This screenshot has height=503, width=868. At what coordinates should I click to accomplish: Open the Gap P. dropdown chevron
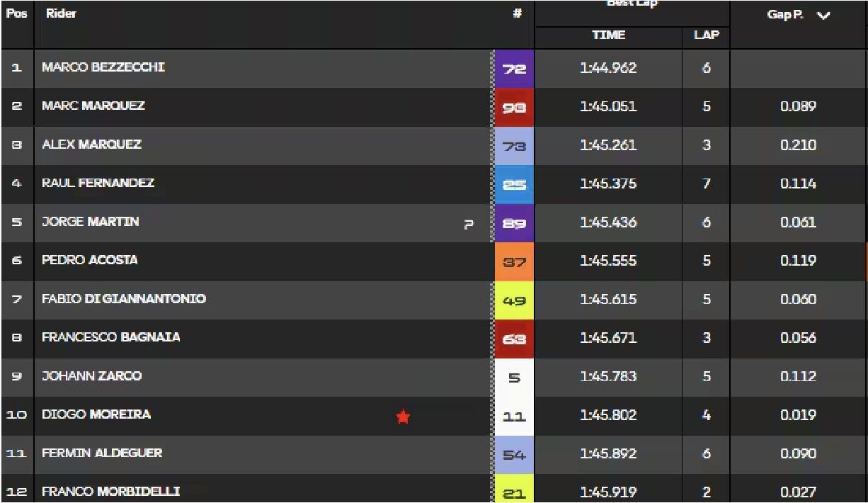click(x=823, y=16)
